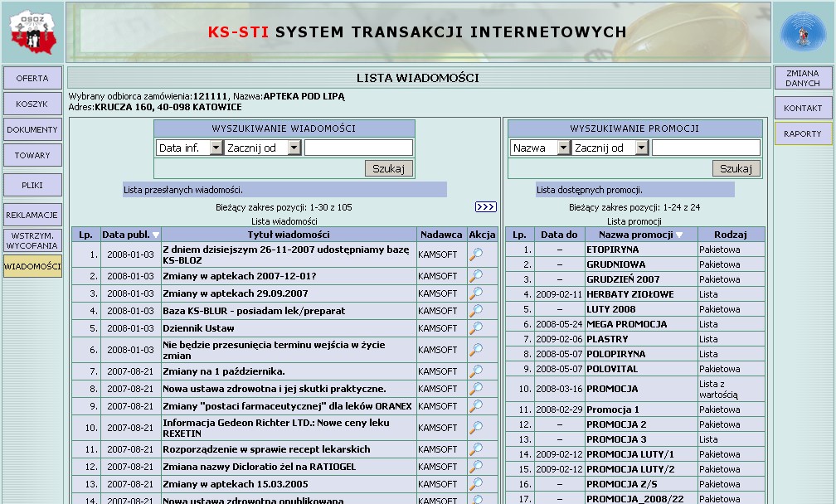Click the message search text field
The image size is (836, 504).
[x=358, y=148]
